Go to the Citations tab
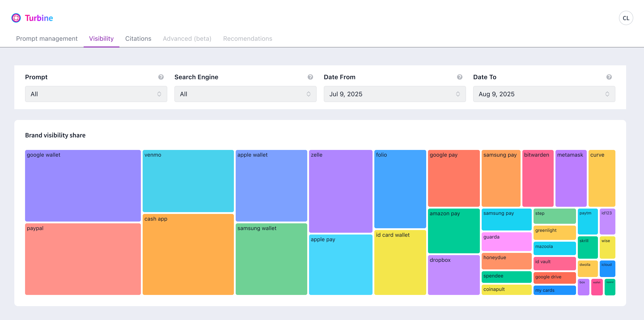644x320 pixels. [138, 38]
